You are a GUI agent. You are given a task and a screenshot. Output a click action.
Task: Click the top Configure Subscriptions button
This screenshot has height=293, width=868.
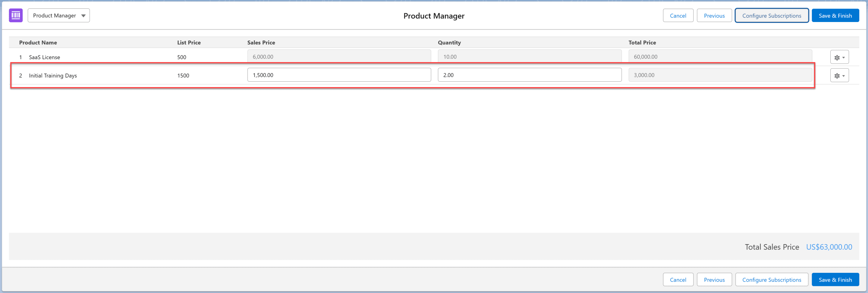click(771, 15)
